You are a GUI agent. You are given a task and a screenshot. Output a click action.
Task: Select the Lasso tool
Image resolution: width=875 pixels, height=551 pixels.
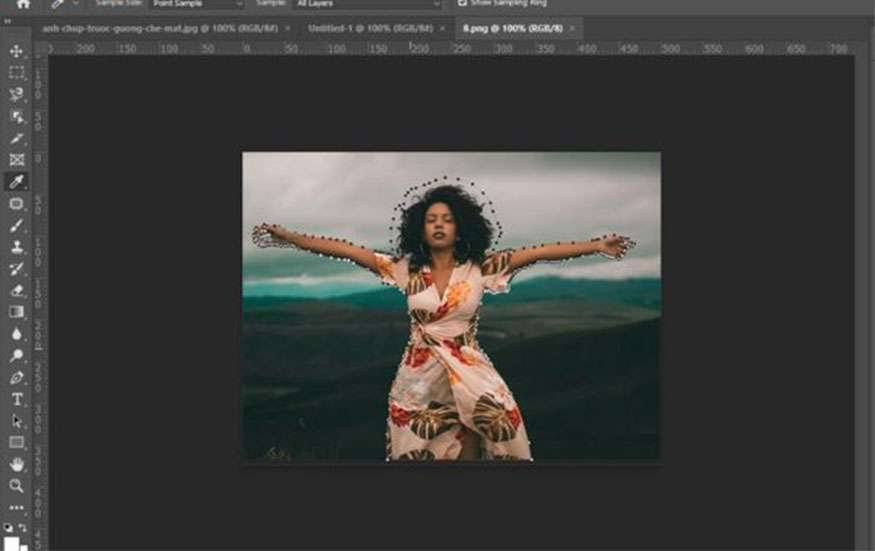[x=16, y=94]
